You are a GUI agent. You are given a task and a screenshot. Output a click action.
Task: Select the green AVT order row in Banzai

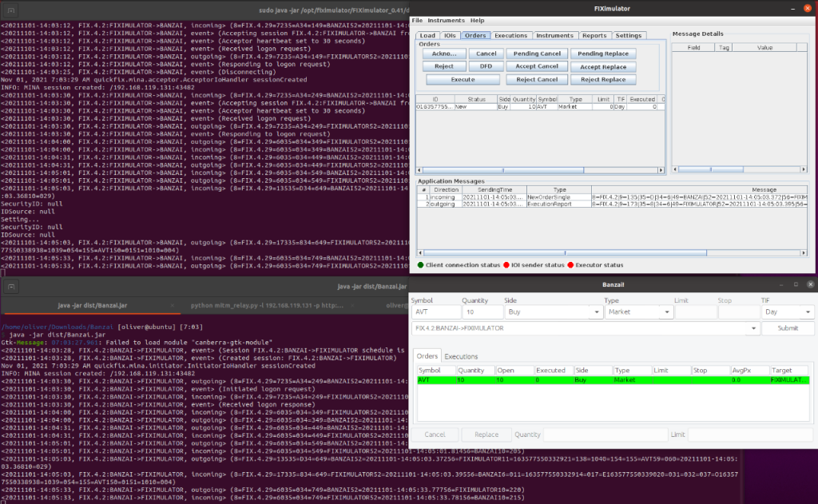(559, 380)
